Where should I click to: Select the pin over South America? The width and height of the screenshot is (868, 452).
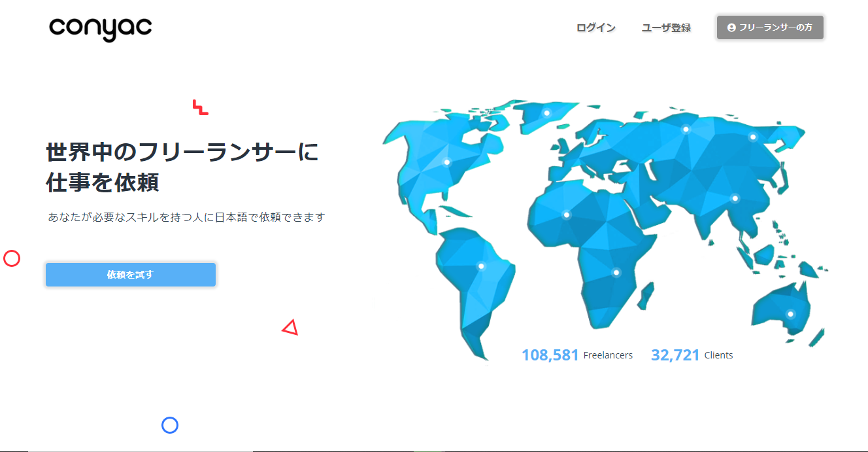pyautogui.click(x=482, y=265)
